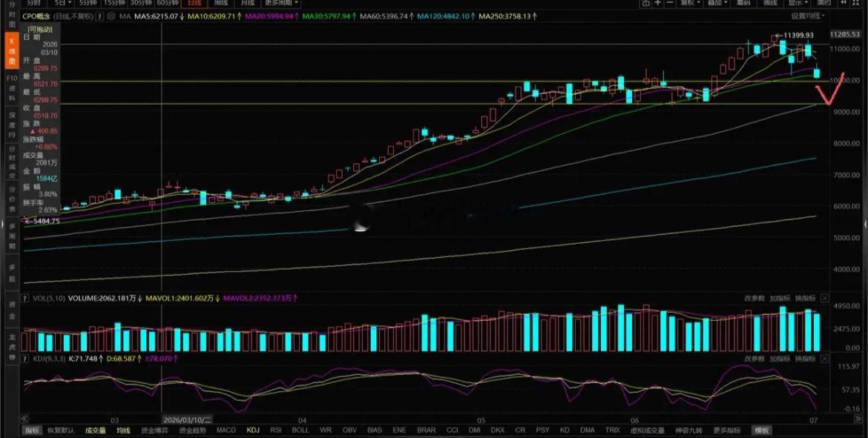
Task: Select the OBV indicator
Action: [350, 431]
